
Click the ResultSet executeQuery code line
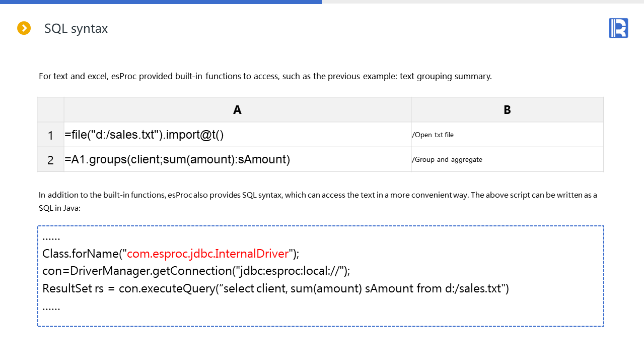click(x=275, y=289)
